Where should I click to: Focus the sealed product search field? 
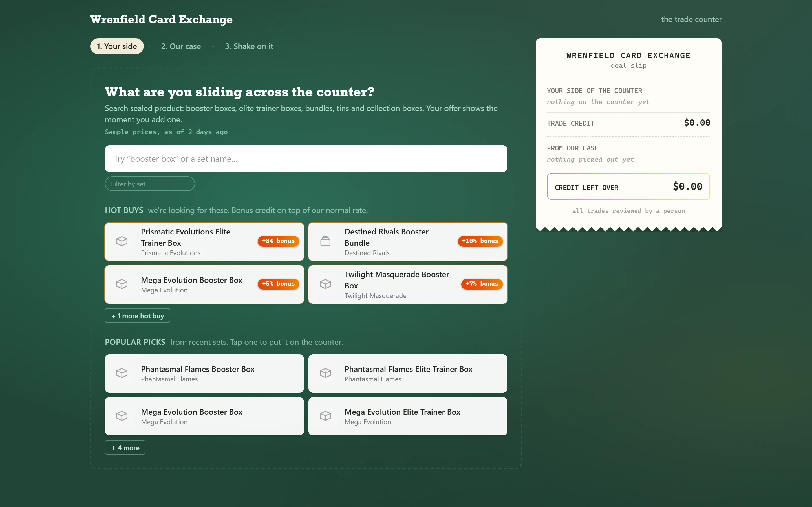point(306,159)
